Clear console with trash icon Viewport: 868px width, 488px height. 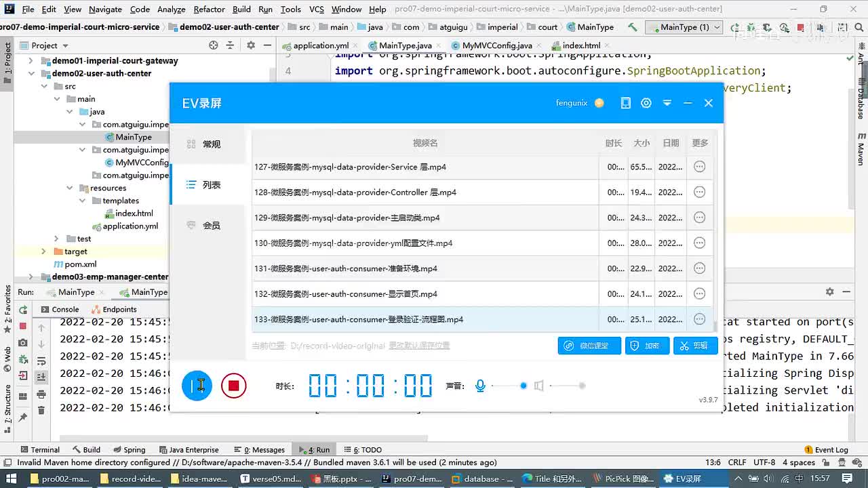tap(41, 410)
